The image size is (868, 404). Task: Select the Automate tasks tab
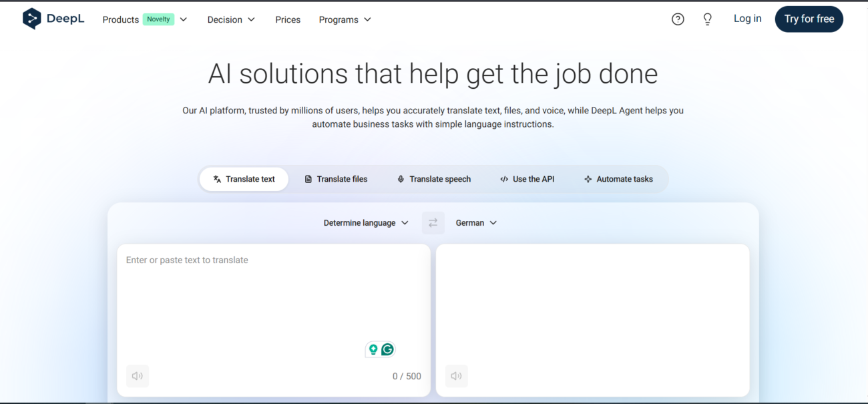618,179
